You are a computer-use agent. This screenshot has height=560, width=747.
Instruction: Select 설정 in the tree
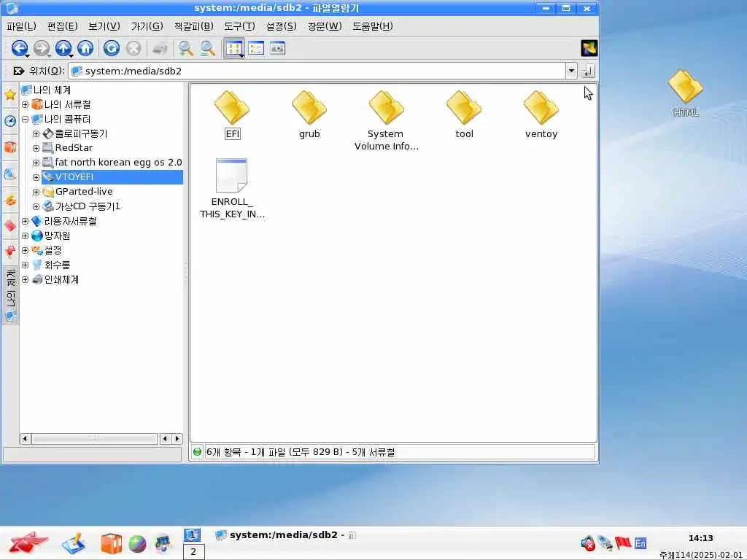(x=53, y=250)
